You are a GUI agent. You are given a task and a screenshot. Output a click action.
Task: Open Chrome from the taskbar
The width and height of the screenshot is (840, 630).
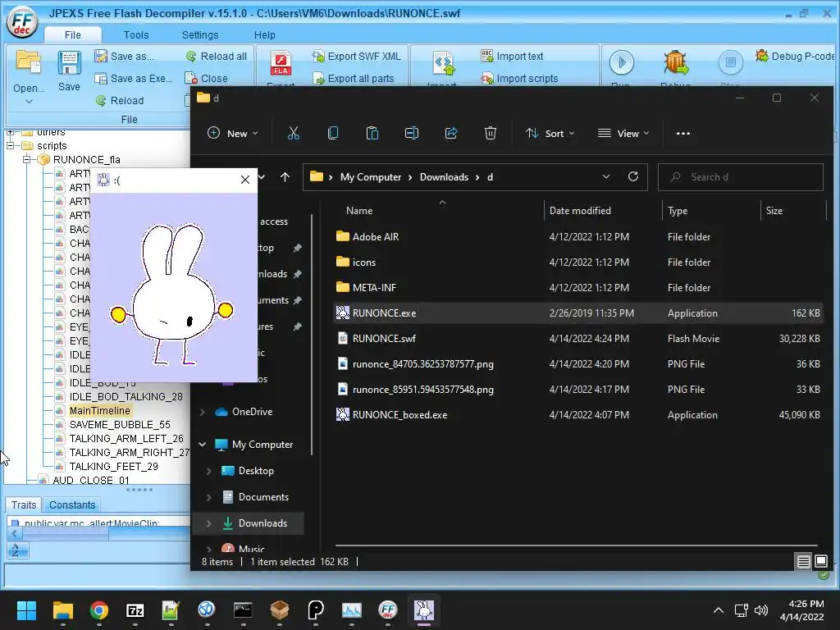click(x=99, y=609)
